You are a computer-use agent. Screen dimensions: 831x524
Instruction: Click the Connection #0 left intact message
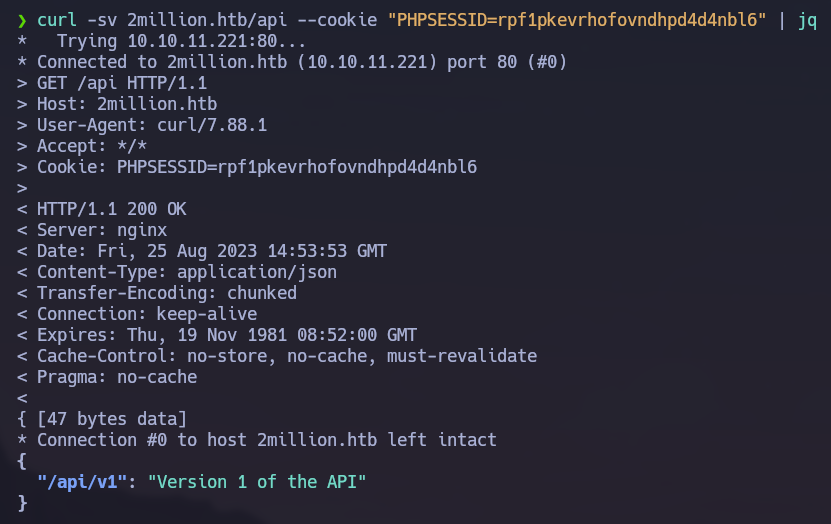click(267, 440)
